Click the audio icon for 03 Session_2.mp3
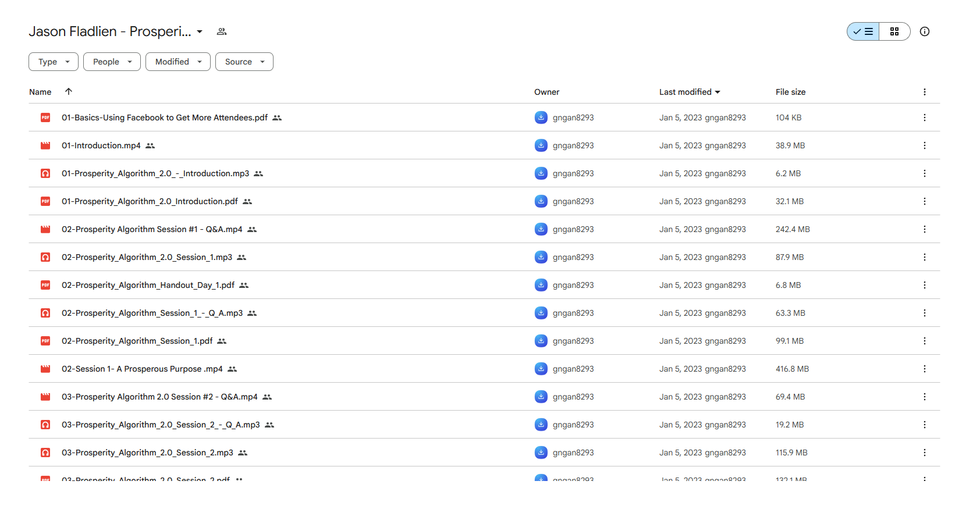 [45, 453]
